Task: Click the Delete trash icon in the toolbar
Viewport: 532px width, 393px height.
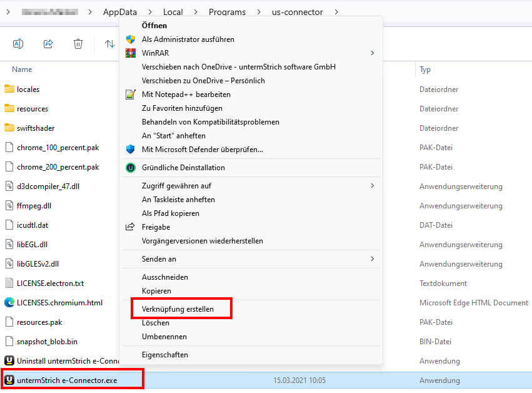Action: [78, 44]
